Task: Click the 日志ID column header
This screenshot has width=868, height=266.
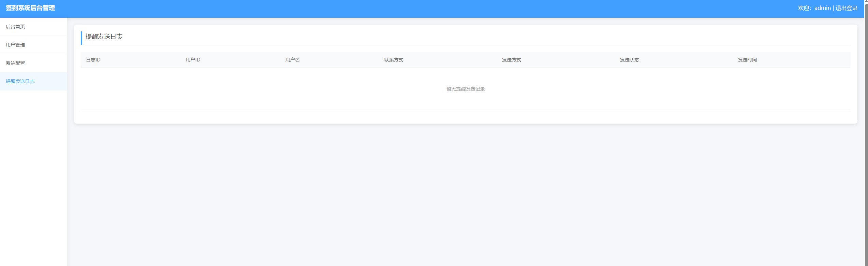Action: [93, 60]
